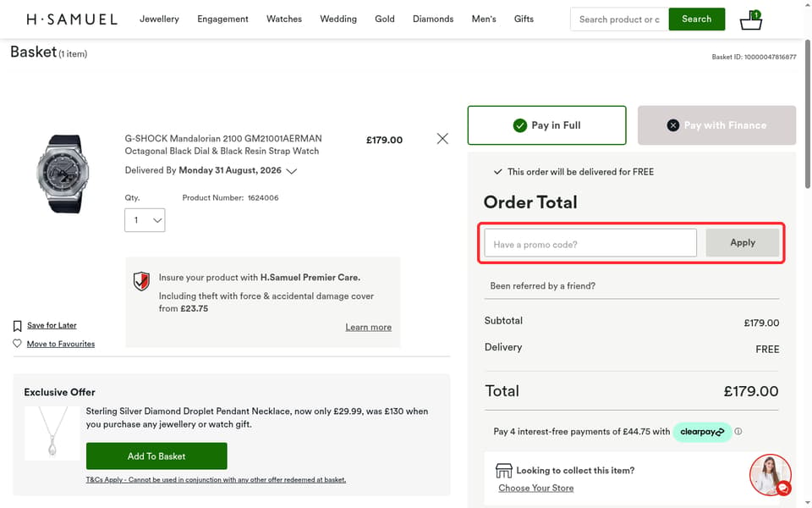Expand the delivery date chevron
The width and height of the screenshot is (812, 508).
292,171
